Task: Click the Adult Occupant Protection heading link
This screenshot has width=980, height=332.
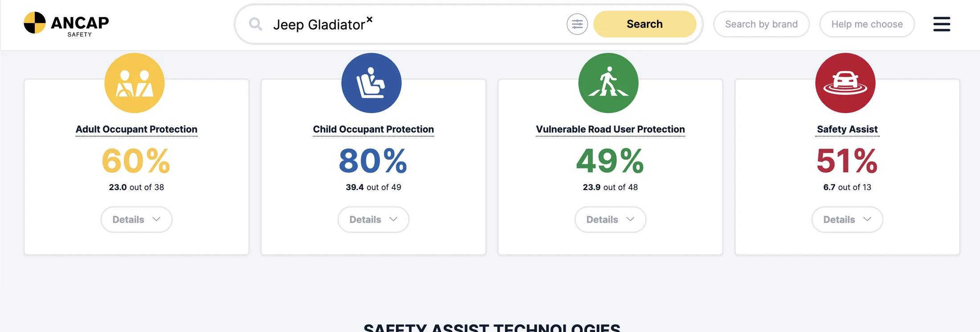Action: 136,130
